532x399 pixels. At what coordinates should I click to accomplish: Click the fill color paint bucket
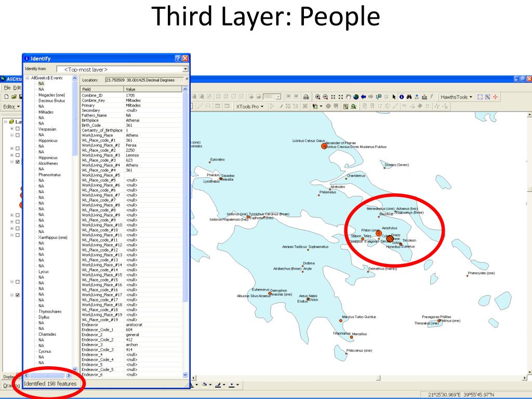coord(205,385)
